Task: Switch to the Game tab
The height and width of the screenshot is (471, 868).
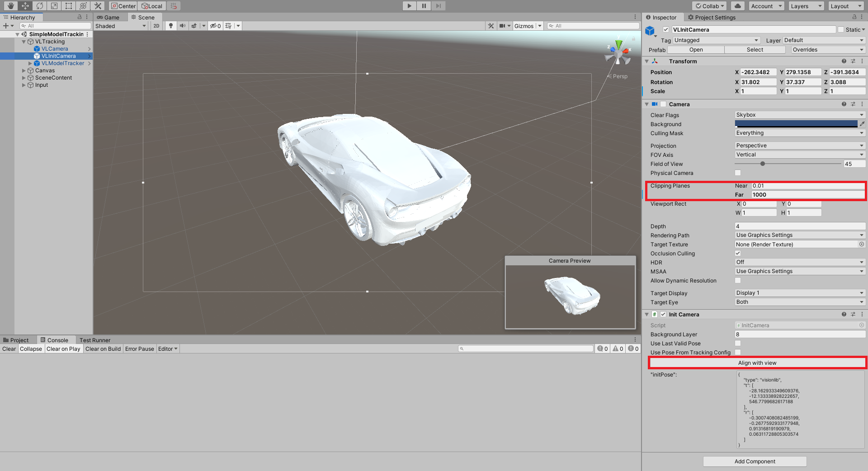Action: (x=108, y=17)
